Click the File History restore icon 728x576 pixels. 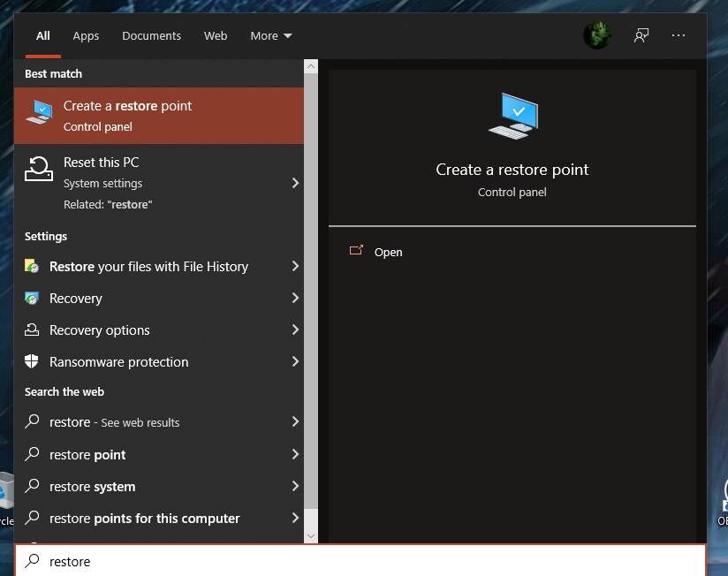tap(32, 267)
